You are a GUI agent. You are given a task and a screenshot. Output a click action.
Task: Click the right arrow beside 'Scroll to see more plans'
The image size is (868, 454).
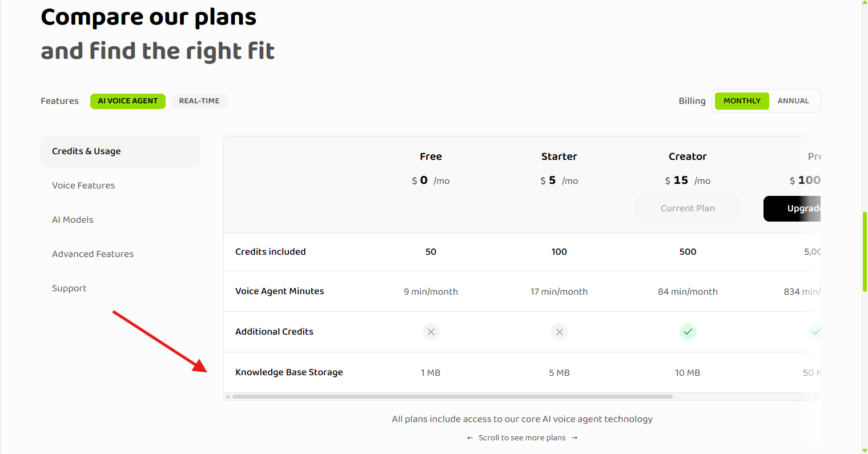tap(574, 437)
